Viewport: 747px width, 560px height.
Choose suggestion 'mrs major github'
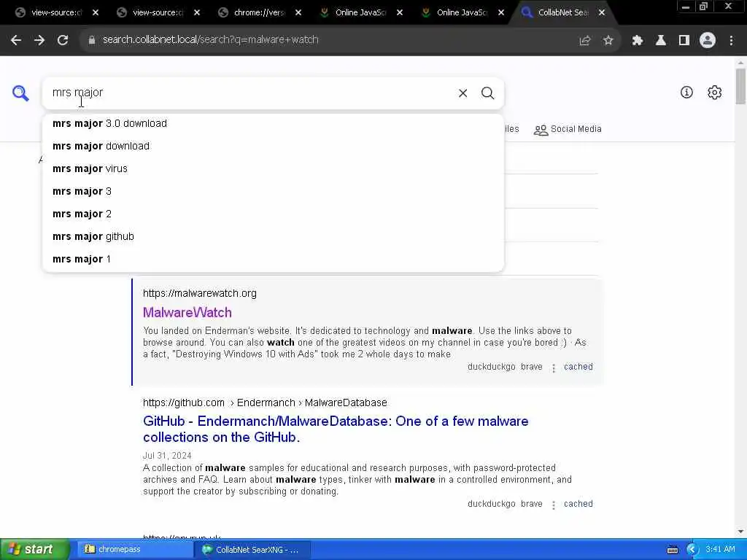pos(273,237)
